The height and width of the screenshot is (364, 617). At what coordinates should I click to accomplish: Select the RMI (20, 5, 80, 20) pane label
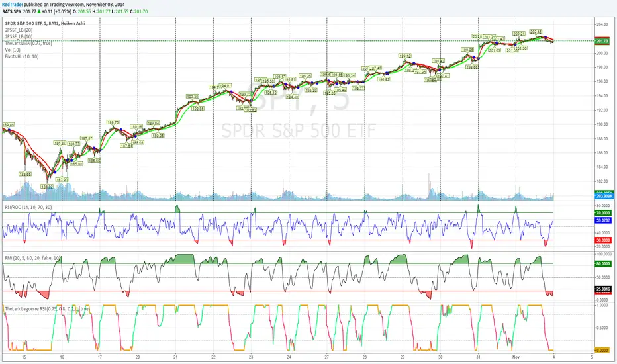click(32, 258)
